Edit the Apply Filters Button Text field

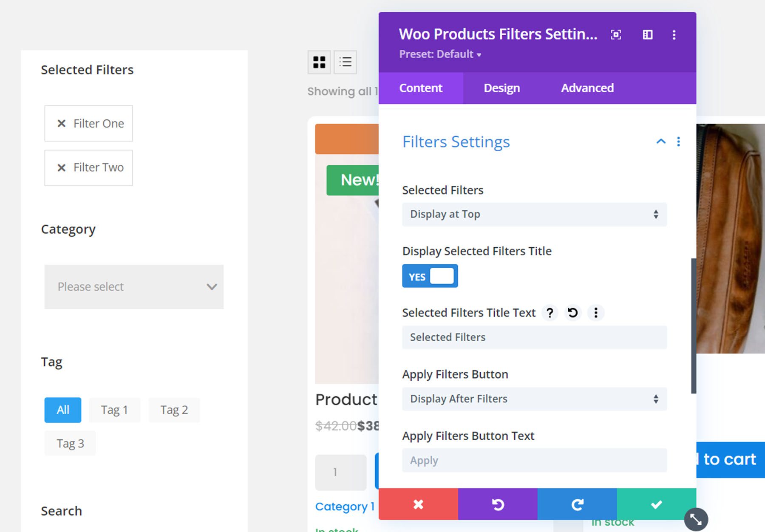(534, 460)
